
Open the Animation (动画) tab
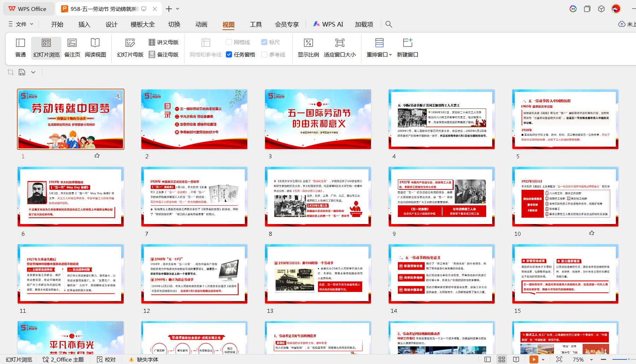pos(201,24)
